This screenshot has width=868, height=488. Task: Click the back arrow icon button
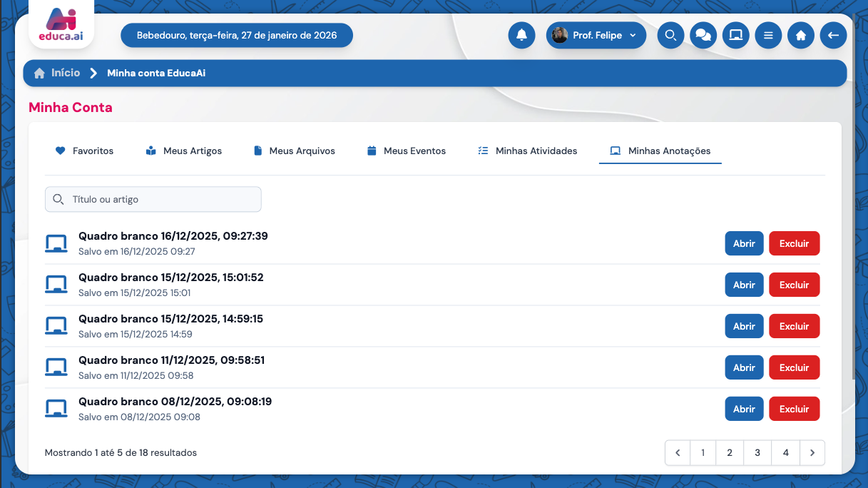click(x=833, y=35)
